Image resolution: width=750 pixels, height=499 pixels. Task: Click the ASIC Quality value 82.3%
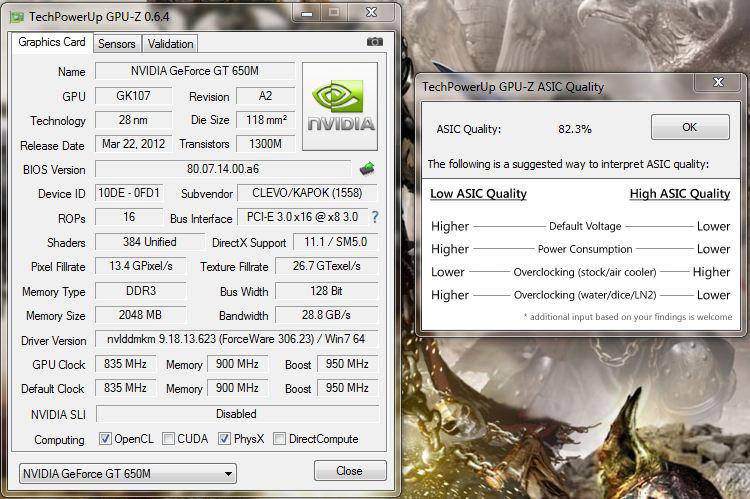pos(575,129)
